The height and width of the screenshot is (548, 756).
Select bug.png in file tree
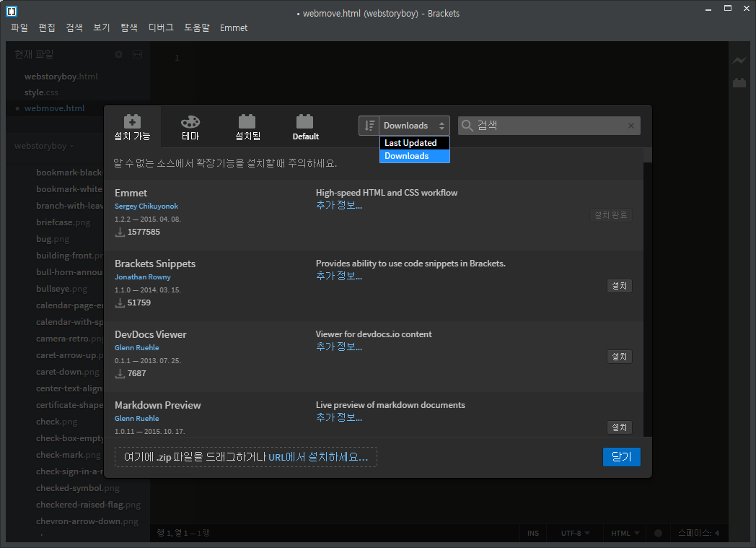[53, 239]
